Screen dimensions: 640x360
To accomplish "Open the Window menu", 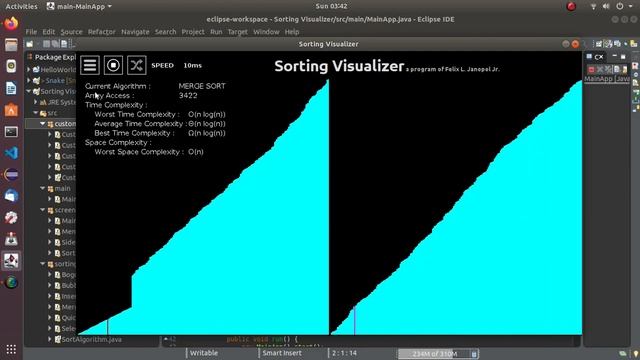I will pos(266,32).
